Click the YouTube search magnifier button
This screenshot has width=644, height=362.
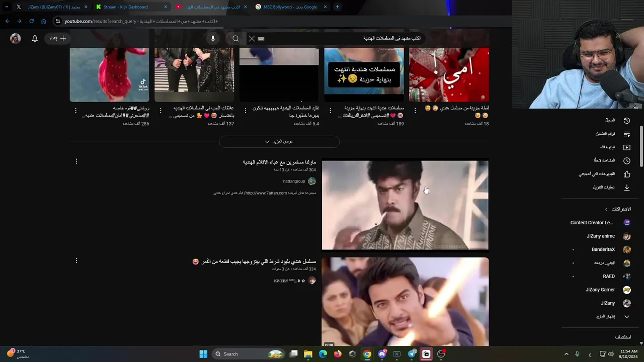[235, 39]
